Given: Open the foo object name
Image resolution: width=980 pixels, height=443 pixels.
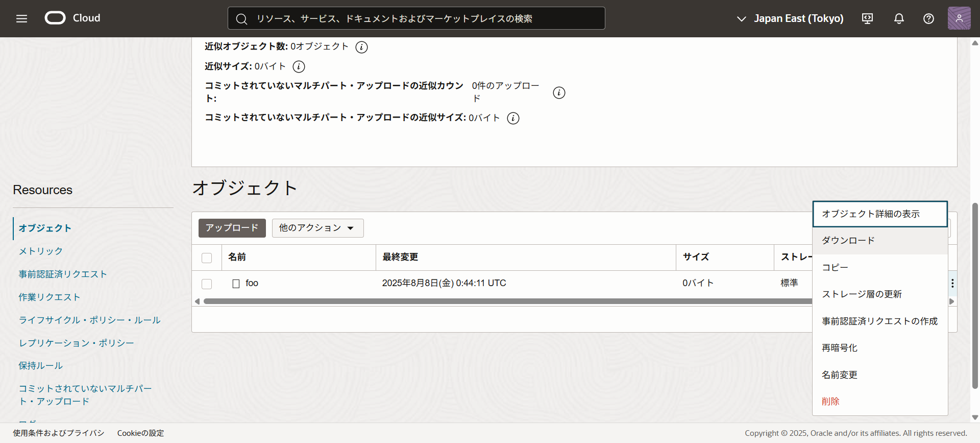Looking at the screenshot, I should click(x=252, y=284).
